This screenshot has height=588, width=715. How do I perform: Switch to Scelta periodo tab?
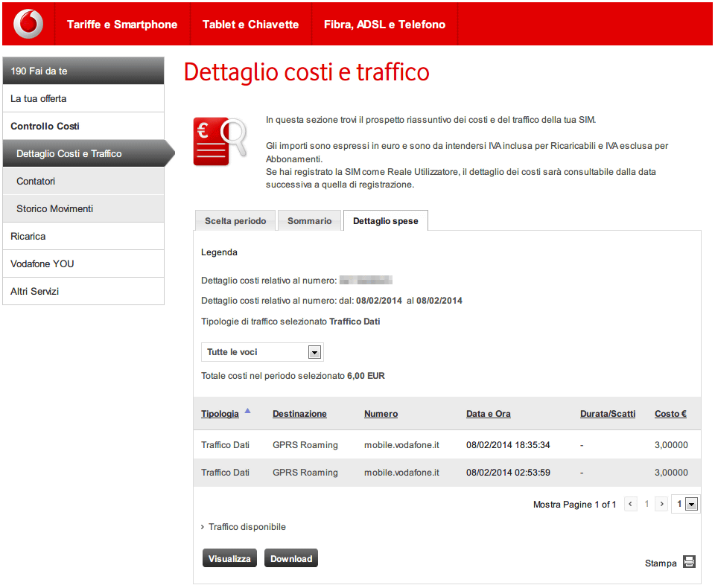pyautogui.click(x=235, y=220)
